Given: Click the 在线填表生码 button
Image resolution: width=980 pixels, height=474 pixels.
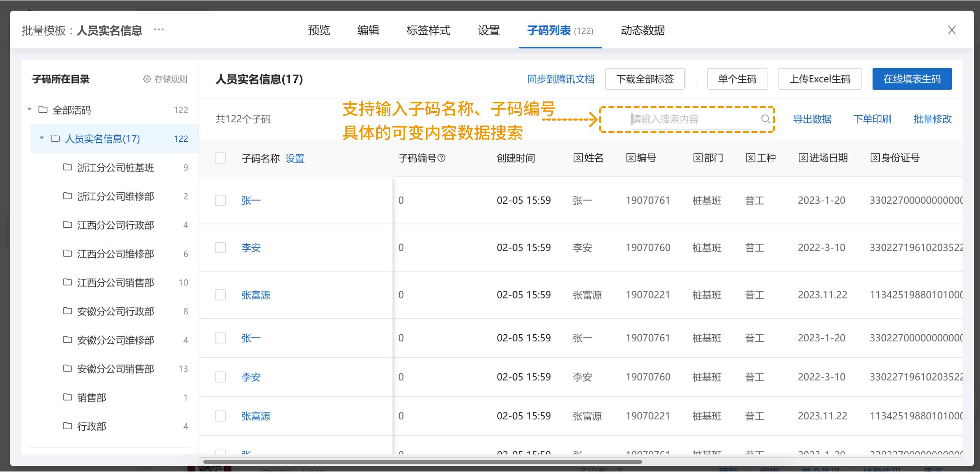Looking at the screenshot, I should (x=912, y=79).
